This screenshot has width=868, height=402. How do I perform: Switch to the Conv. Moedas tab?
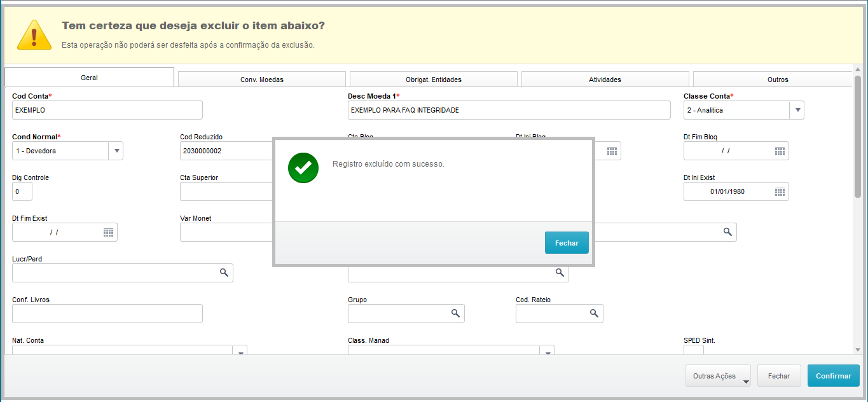[261, 80]
